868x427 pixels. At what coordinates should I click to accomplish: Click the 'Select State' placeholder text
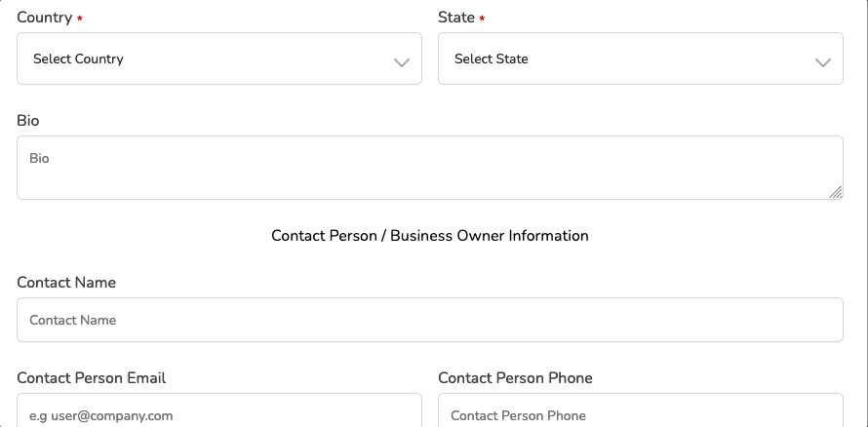492,58
